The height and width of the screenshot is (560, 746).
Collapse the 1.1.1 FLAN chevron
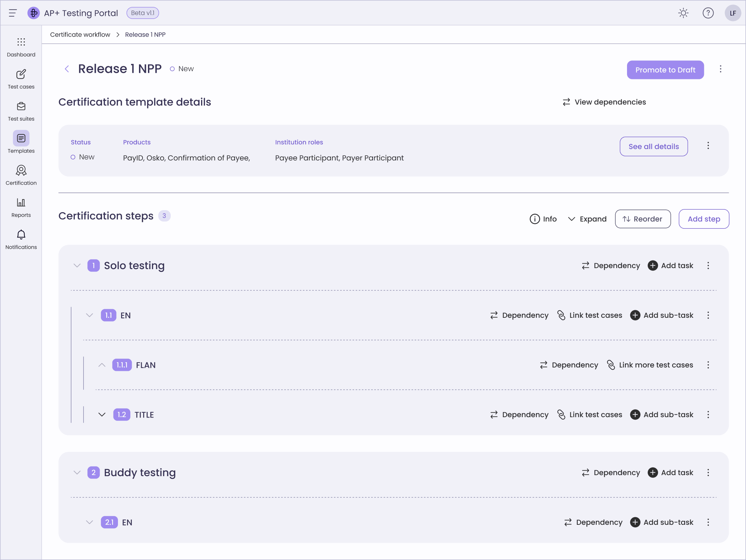click(x=102, y=365)
